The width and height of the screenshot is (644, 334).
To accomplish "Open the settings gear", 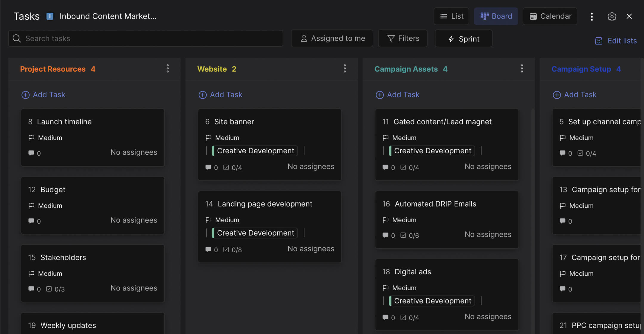I will (612, 16).
